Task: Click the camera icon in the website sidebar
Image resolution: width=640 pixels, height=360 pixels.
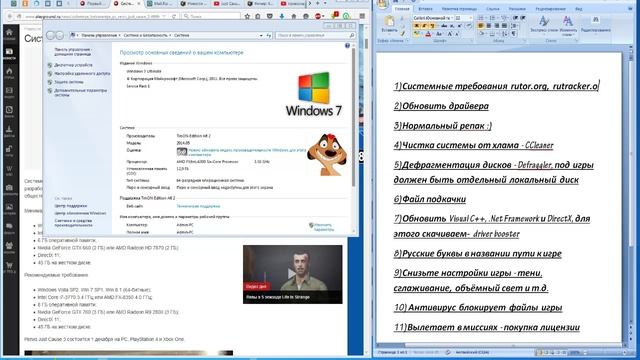Action: tap(9, 189)
